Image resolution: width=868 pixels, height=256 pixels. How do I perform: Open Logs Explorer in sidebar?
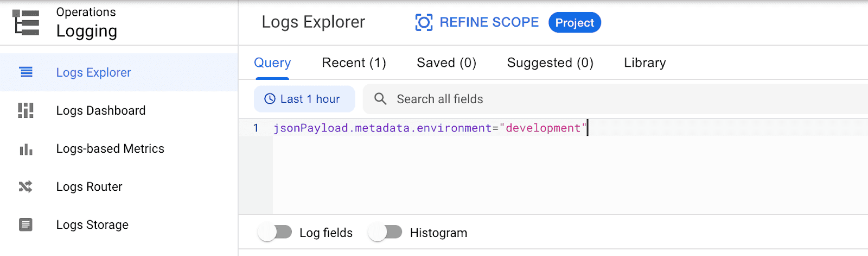click(x=119, y=72)
